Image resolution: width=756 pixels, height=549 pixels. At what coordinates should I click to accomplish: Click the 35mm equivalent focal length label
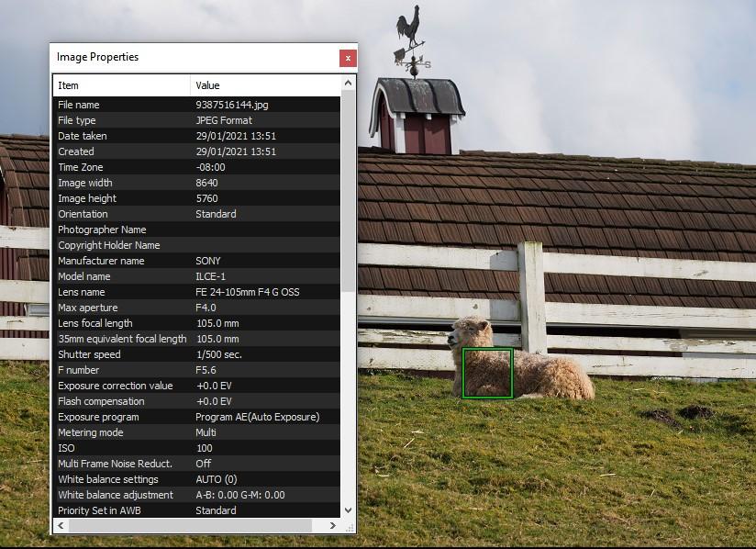point(122,339)
